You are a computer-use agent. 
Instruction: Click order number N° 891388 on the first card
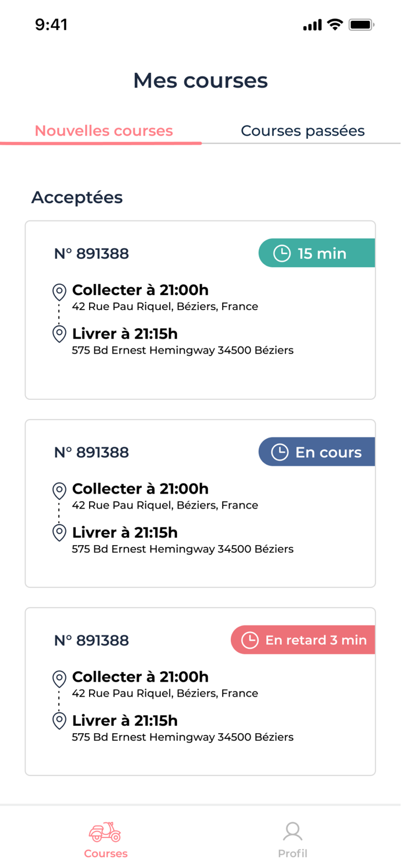tap(91, 253)
